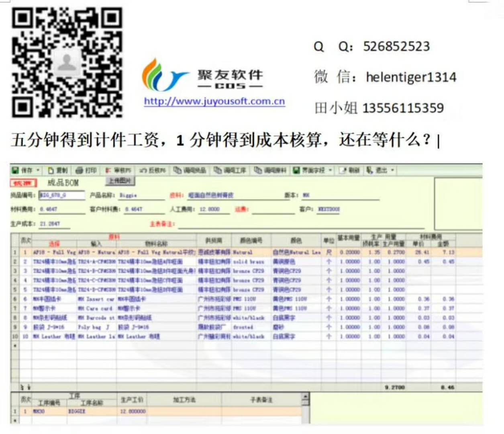Open the juyousoft.com.cn website link
This screenshot has height=434, width=504.
click(x=214, y=101)
